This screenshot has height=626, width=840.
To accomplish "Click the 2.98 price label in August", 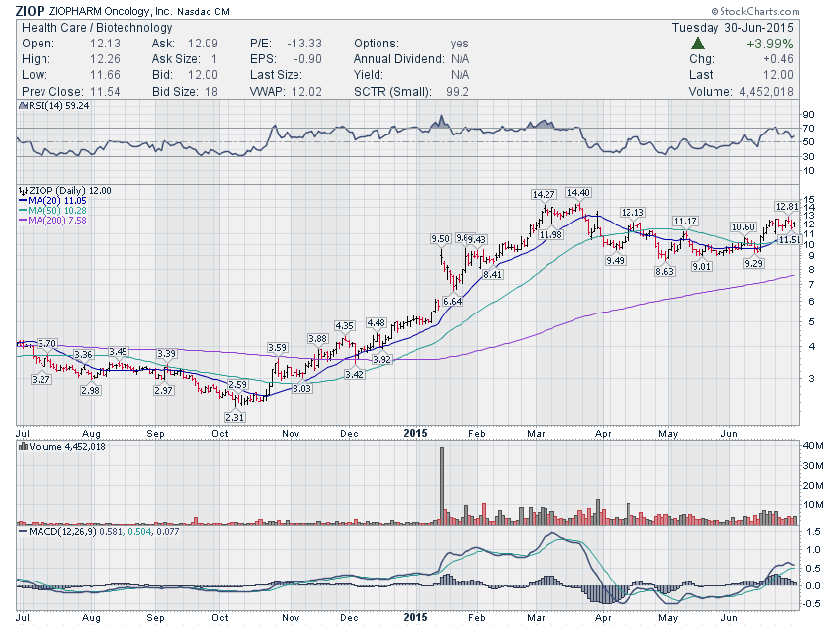I will click(x=90, y=391).
